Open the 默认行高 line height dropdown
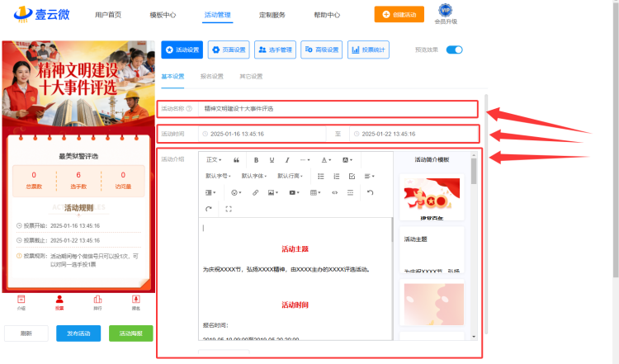This screenshot has width=619, height=364. pos(290,176)
